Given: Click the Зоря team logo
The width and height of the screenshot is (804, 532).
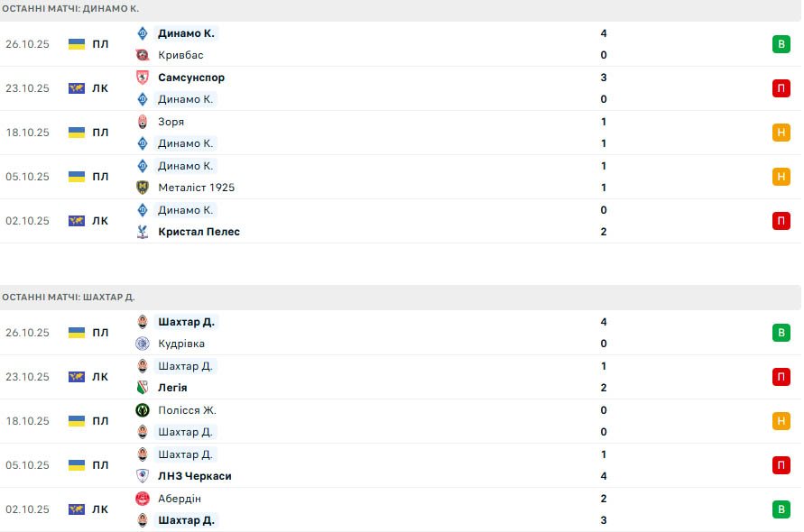Looking at the screenshot, I should (142, 122).
